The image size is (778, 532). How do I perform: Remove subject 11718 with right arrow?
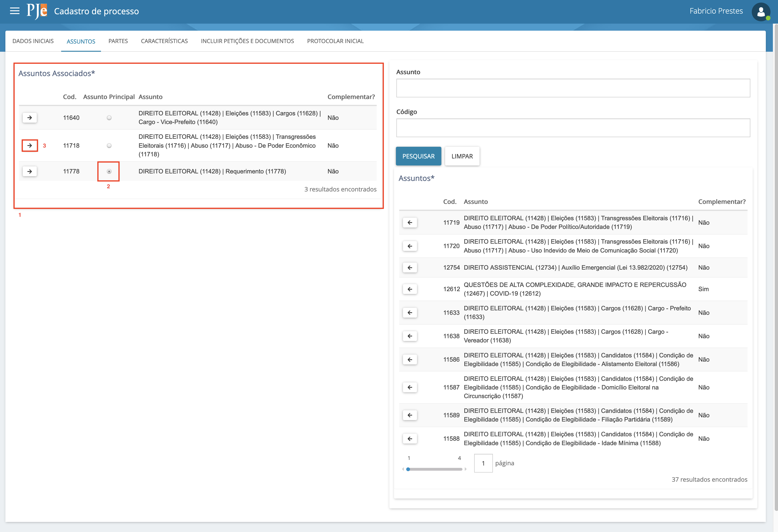point(30,145)
